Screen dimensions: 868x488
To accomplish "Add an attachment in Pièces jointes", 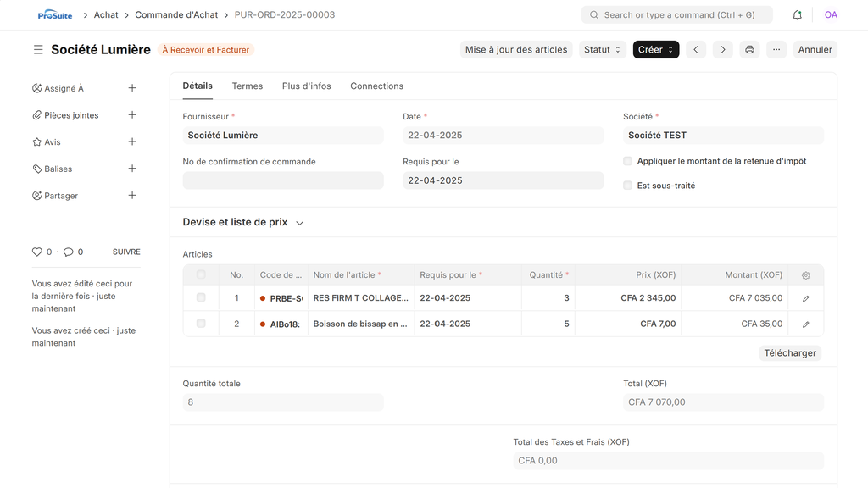I will (x=132, y=115).
